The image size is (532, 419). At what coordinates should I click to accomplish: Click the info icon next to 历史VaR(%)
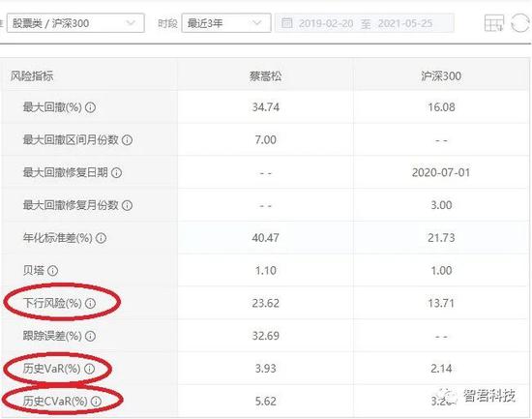89,369
